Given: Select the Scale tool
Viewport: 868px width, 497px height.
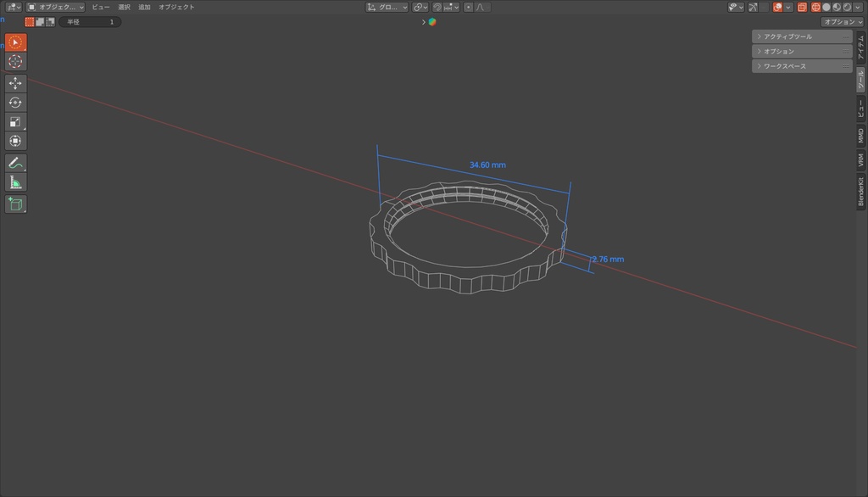Looking at the screenshot, I should [x=15, y=122].
